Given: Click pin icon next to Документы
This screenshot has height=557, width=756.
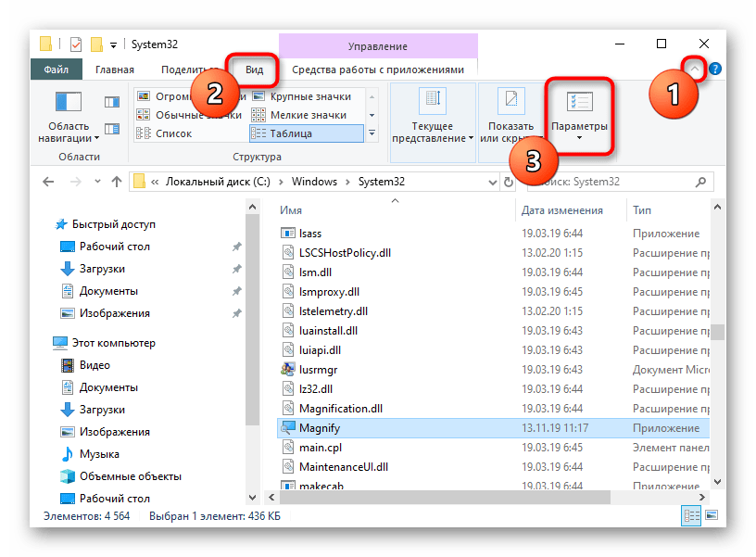Looking at the screenshot, I should 236,291.
